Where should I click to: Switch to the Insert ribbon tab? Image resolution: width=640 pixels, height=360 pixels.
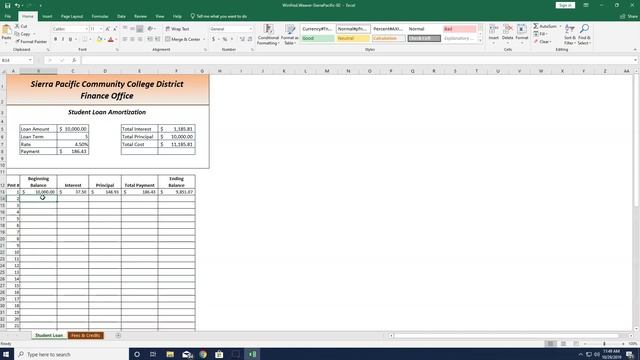click(47, 16)
